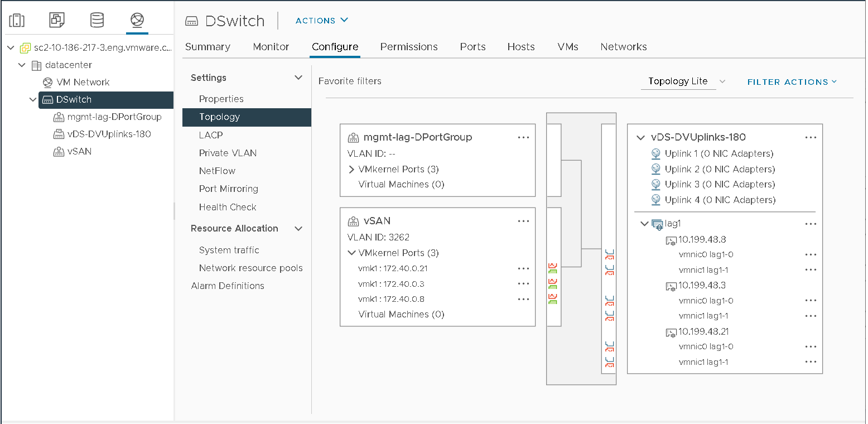Open the VMs and Templates inventory icon
Image resolution: width=868 pixels, height=424 pixels.
[57, 21]
